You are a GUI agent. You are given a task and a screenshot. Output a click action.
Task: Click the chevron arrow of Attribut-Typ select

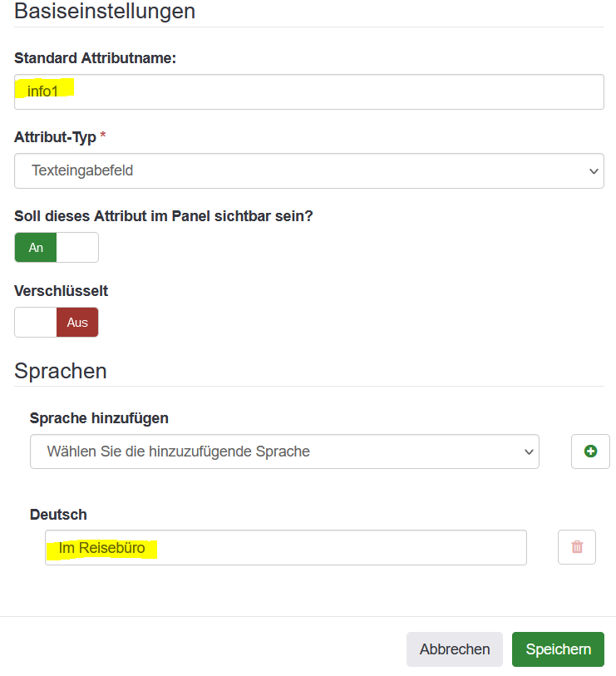click(x=594, y=171)
